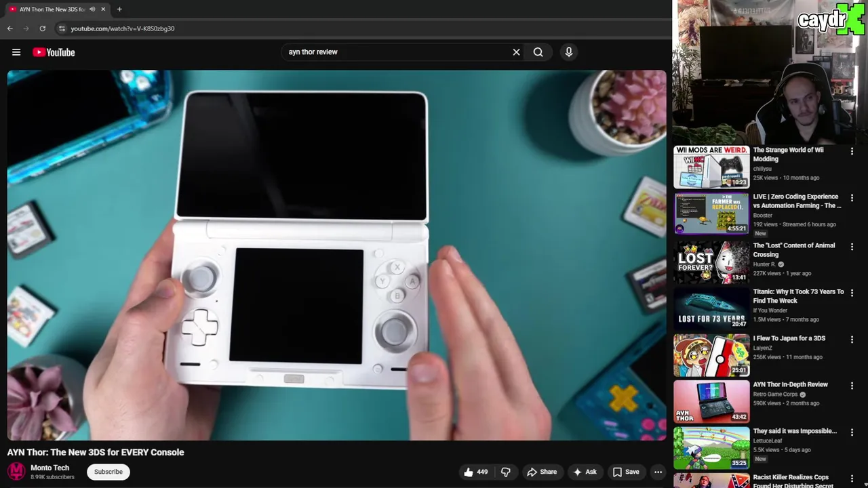The height and width of the screenshot is (488, 868).
Task: Open options for Zero Coding Experience video
Action: pos(852,198)
